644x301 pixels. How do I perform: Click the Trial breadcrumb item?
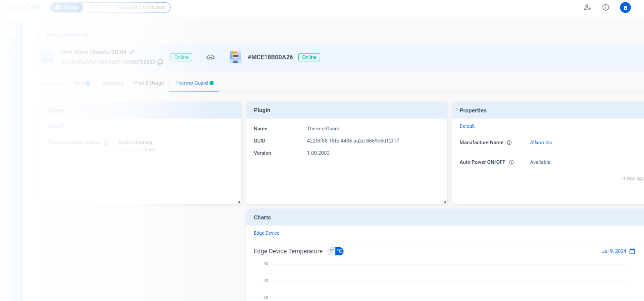pyautogui.click(x=95, y=8)
